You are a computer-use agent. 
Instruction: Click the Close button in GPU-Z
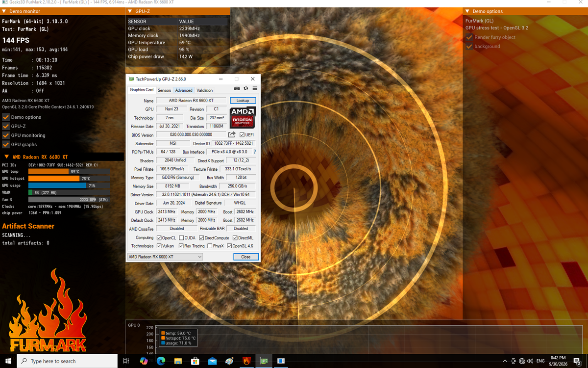pyautogui.click(x=246, y=257)
